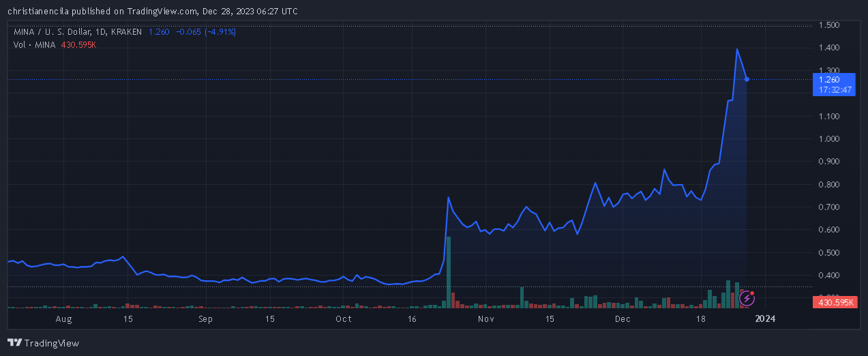Viewport: 868px width, 356px height.
Task: Click the 1.500 price axis level
Action: tap(828, 25)
